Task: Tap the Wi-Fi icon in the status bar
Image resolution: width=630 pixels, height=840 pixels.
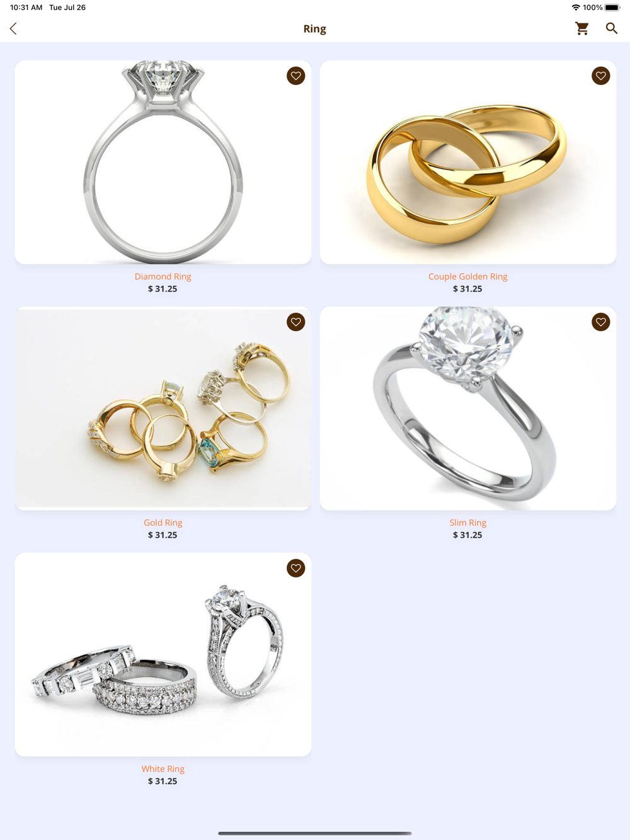Action: pos(576,8)
